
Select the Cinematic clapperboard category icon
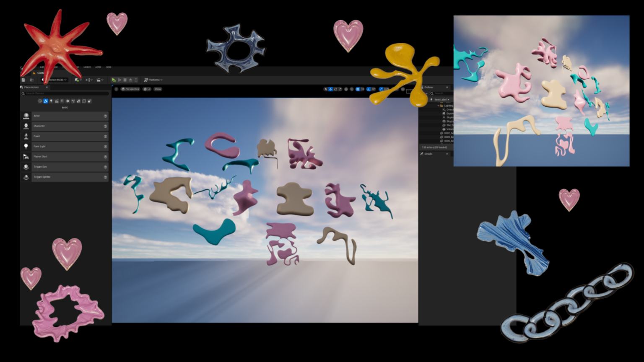[57, 101]
